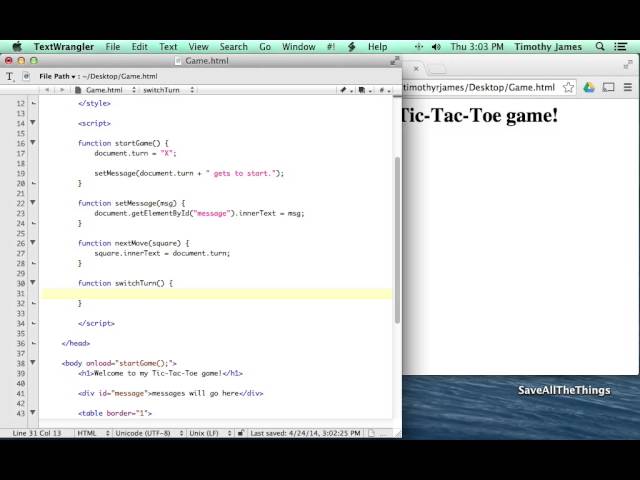Open the # marker navigation popup
The image size is (640, 480).
pyautogui.click(x=384, y=90)
